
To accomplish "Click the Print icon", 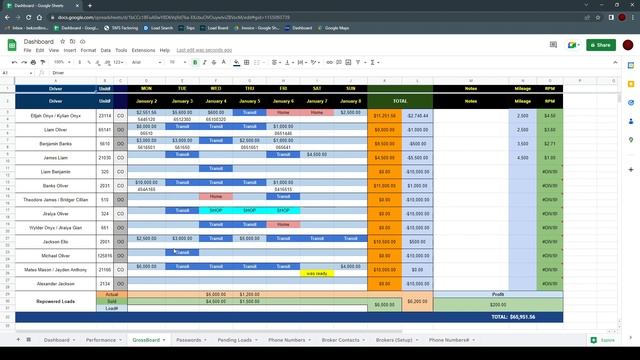I will 33,62.
